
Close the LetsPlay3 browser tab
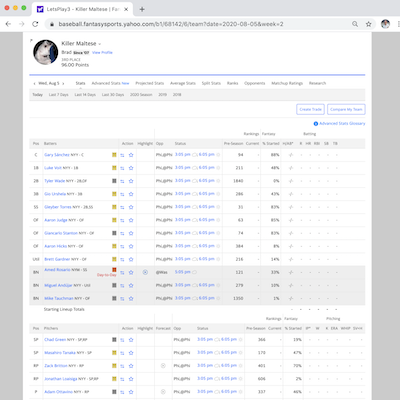pos(126,9)
